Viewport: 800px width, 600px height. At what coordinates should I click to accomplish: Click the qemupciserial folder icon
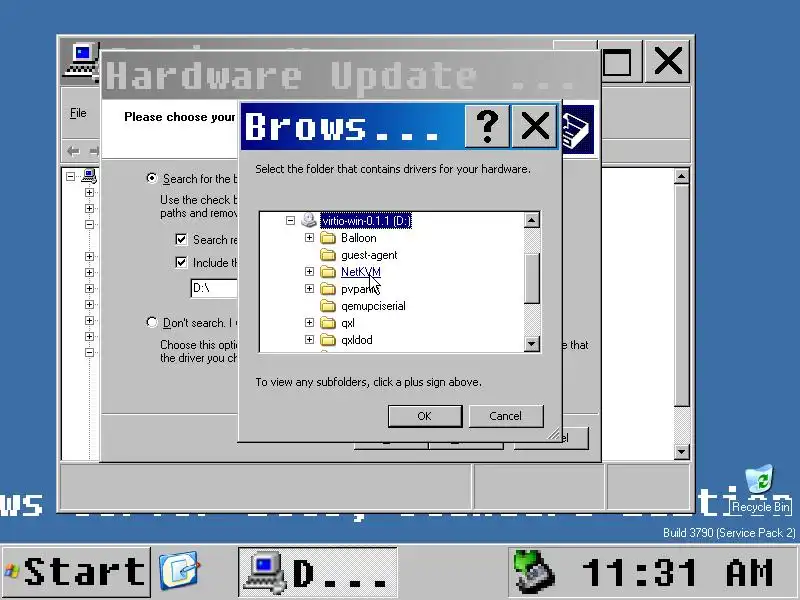point(328,306)
